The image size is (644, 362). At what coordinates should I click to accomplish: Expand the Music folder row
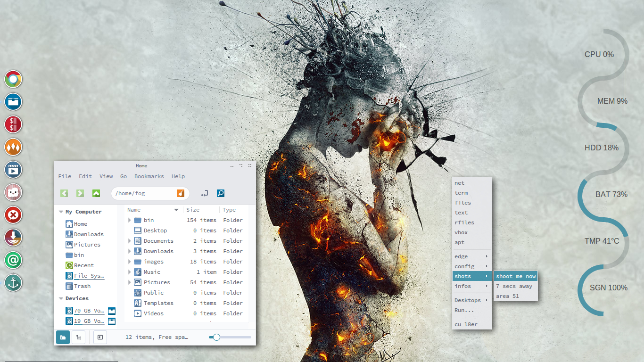point(130,272)
